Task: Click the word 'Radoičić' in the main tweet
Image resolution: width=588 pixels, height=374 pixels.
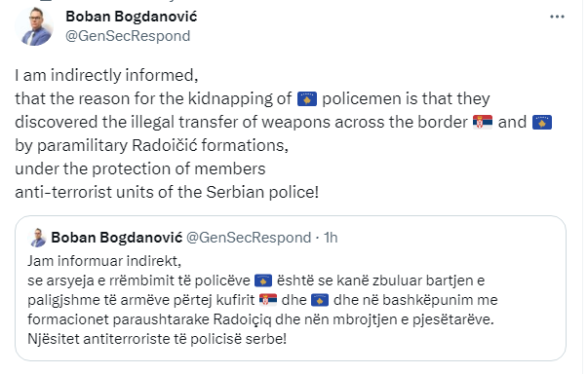Action: tap(165, 145)
